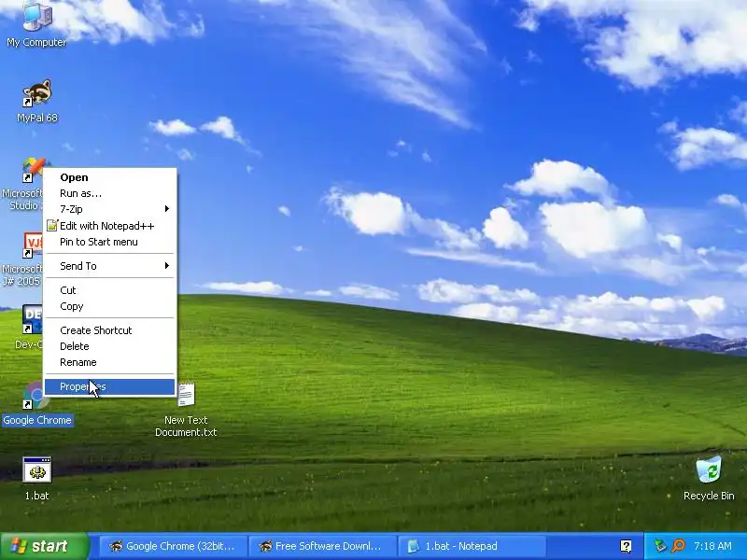747x560 pixels.
Task: Click the orange magnifier tray icon
Action: click(x=679, y=546)
